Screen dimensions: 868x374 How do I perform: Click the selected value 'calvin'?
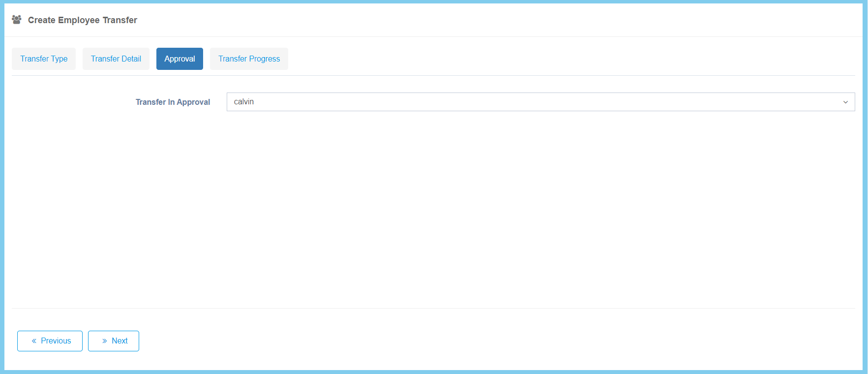click(x=244, y=102)
